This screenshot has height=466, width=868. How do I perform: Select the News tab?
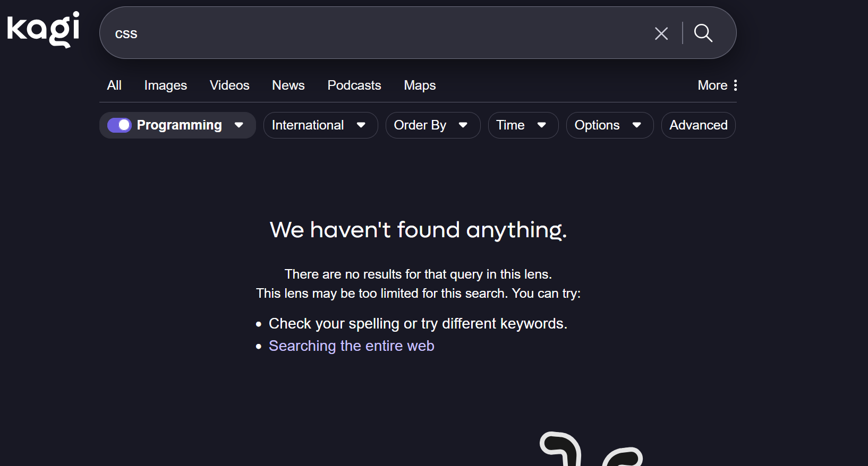[288, 85]
